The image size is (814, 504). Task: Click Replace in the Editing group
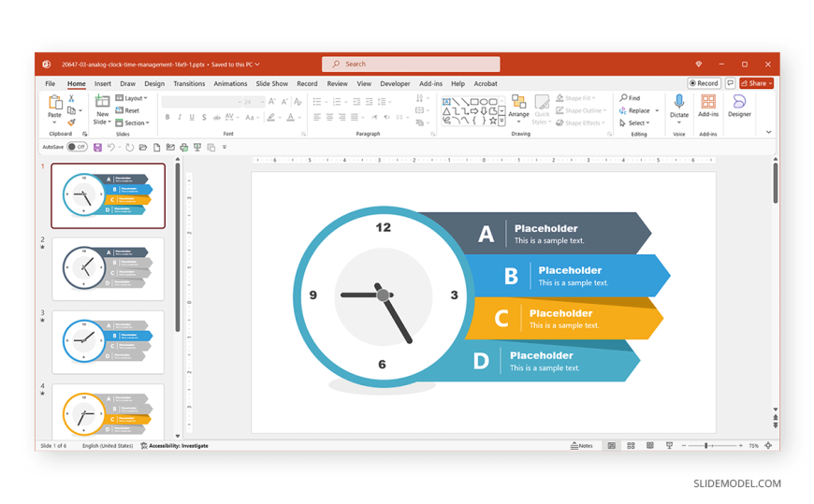coord(634,110)
